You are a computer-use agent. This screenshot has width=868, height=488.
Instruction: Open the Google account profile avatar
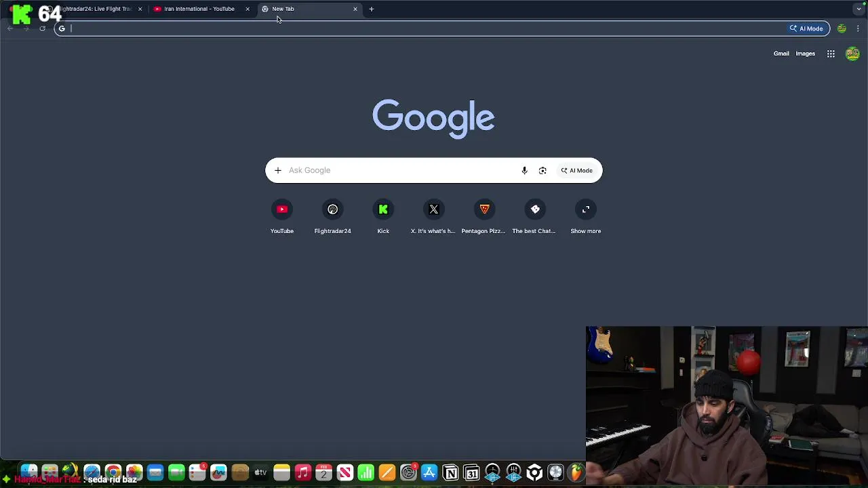[852, 54]
